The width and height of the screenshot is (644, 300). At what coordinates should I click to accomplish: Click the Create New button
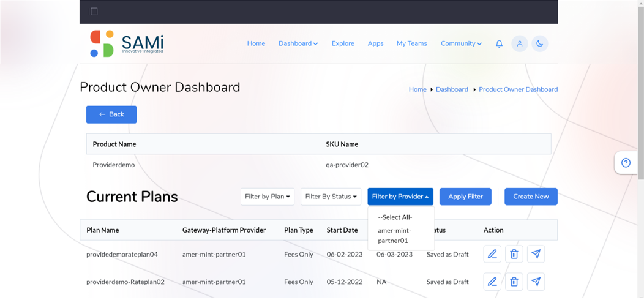point(531,197)
